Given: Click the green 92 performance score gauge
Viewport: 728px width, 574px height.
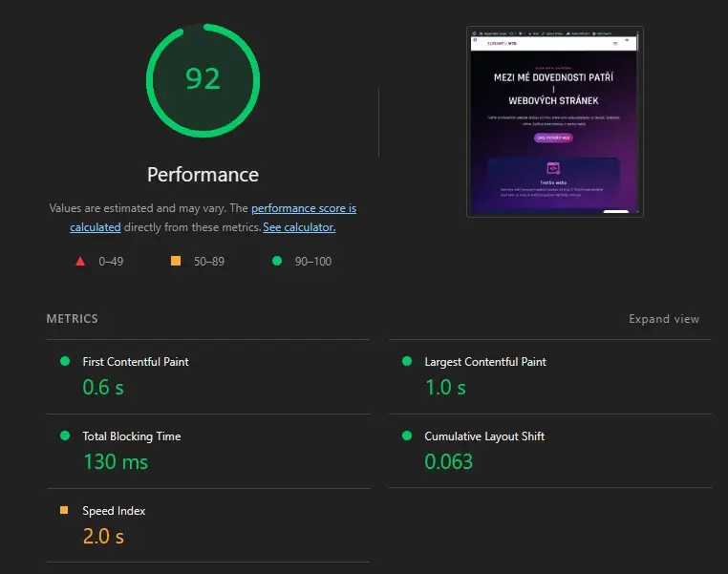Looking at the screenshot, I should pyautogui.click(x=203, y=79).
